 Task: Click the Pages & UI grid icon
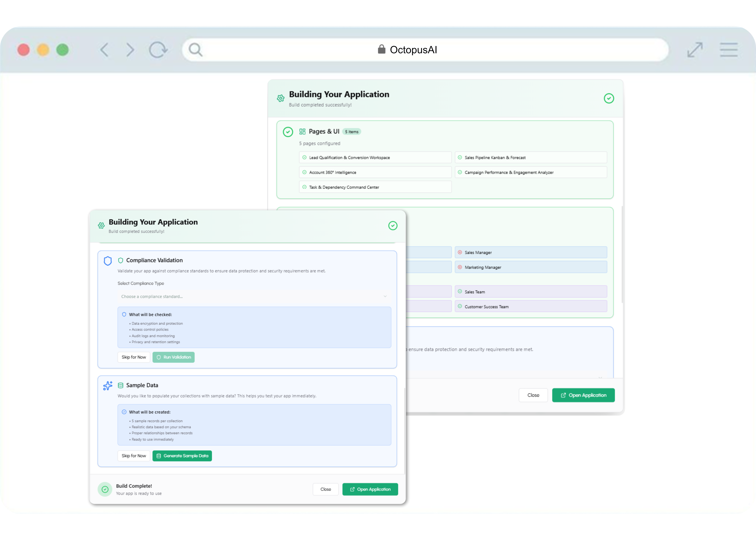pos(302,131)
